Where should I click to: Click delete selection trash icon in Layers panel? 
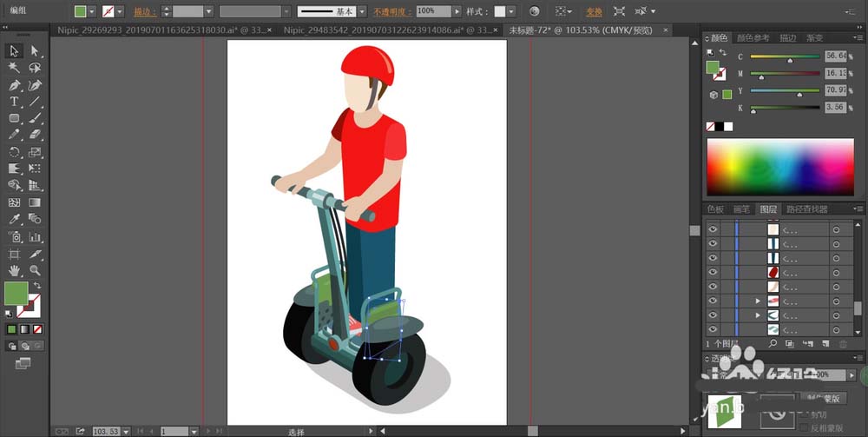coord(841,344)
